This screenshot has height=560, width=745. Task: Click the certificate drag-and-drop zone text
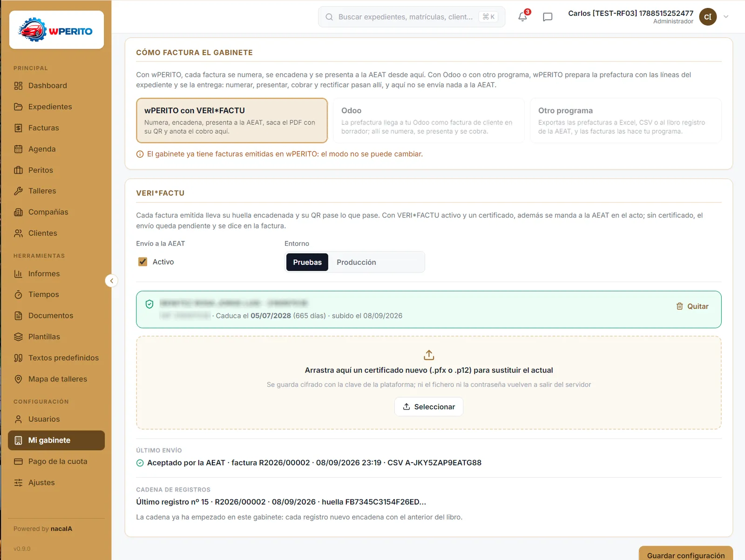tap(429, 370)
